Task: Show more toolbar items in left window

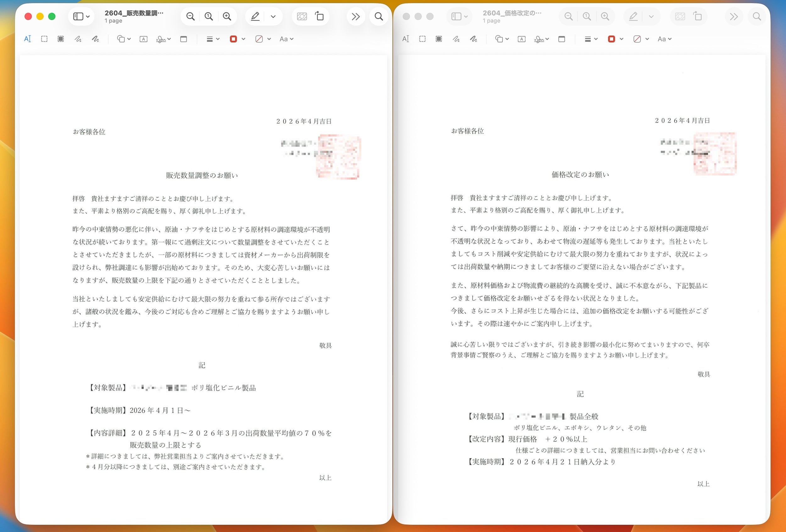Action: point(356,16)
